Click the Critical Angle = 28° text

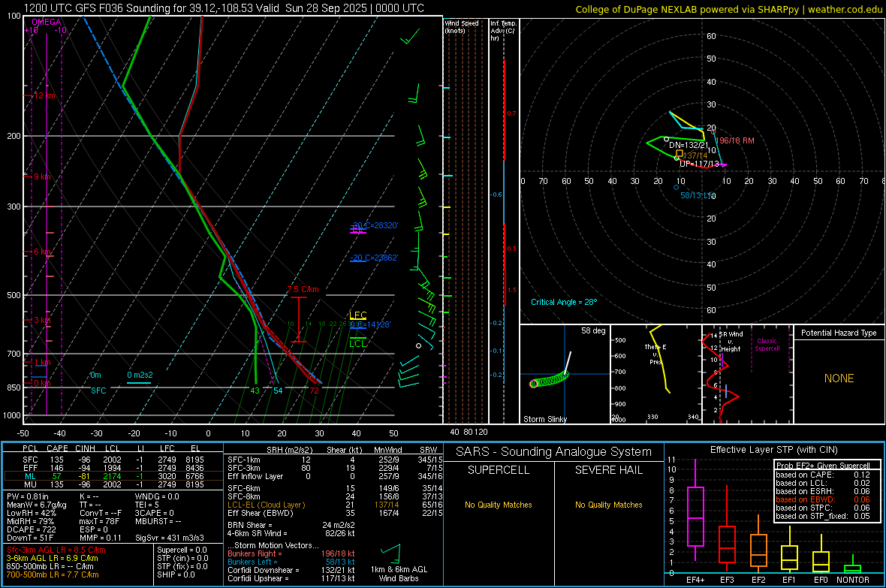[564, 302]
